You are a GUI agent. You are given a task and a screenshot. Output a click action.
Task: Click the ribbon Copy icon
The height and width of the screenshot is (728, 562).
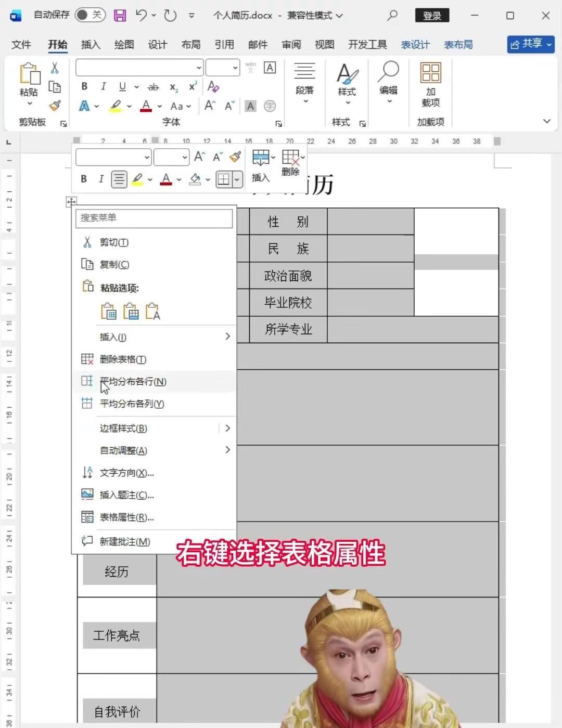(55, 87)
